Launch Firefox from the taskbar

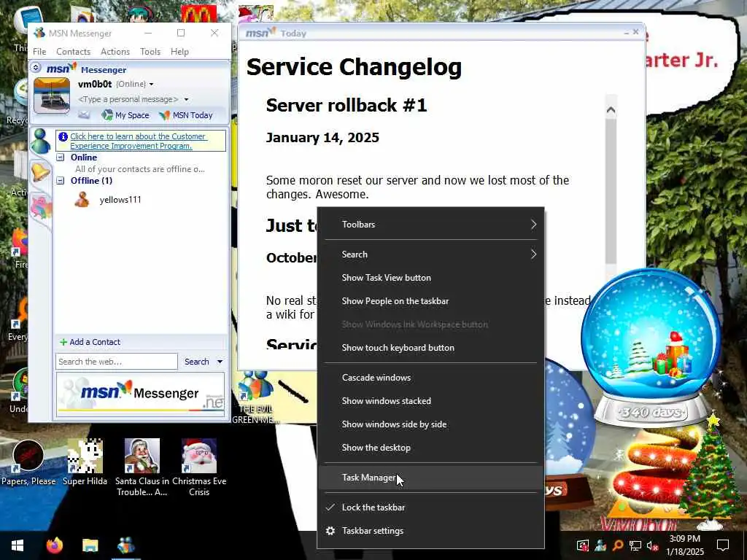[x=54, y=545]
